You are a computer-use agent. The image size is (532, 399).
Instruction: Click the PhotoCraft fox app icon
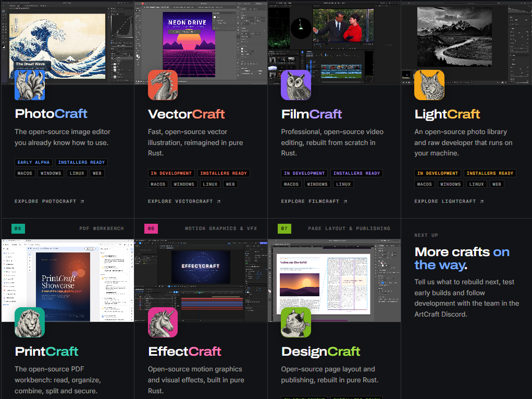30,85
